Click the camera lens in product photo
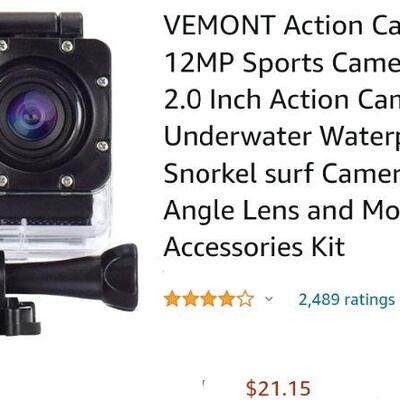This screenshot has width=400, height=400. (x=33, y=117)
